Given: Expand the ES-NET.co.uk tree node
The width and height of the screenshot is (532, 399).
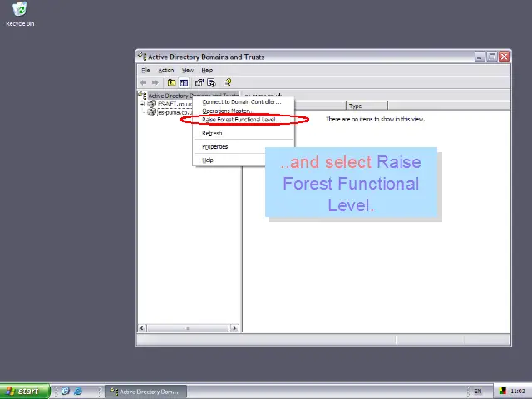Looking at the screenshot, I should click(x=142, y=104).
